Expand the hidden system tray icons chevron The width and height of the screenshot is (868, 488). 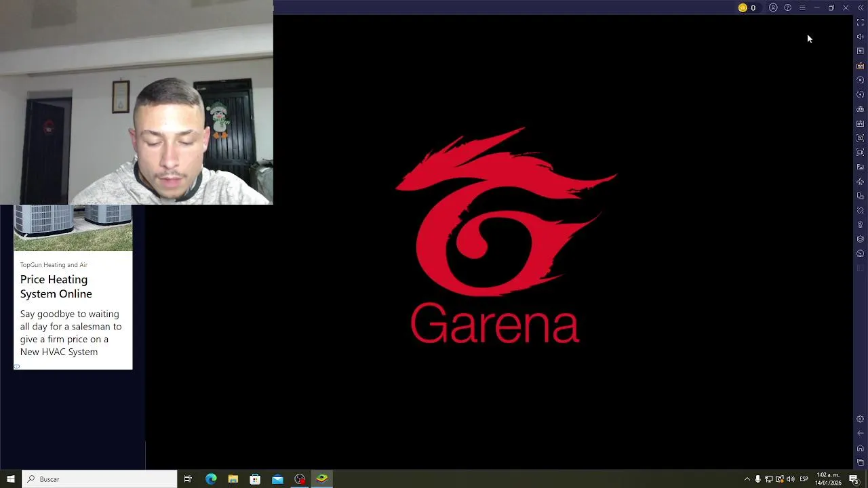747,479
